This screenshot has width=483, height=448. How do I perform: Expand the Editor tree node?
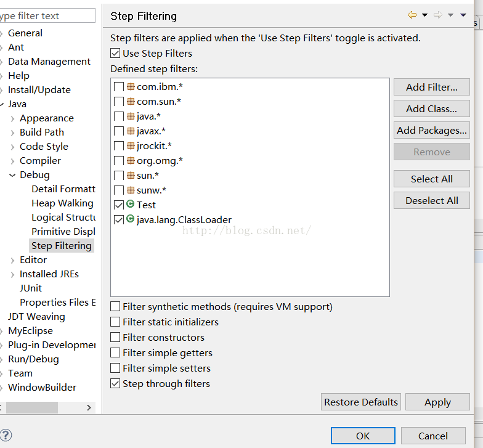click(x=12, y=260)
